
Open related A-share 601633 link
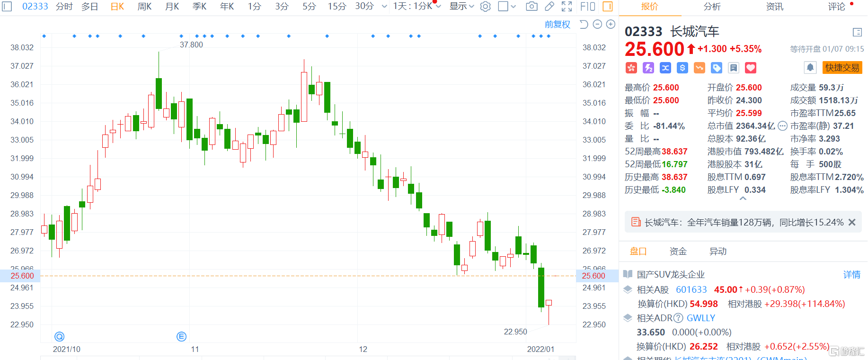click(x=691, y=289)
